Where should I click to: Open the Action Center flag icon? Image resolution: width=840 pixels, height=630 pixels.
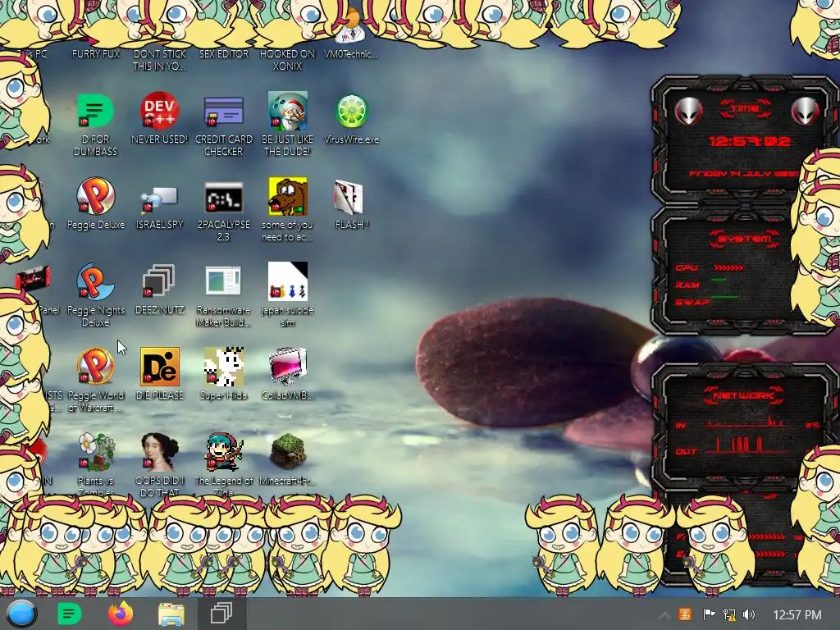point(708,614)
